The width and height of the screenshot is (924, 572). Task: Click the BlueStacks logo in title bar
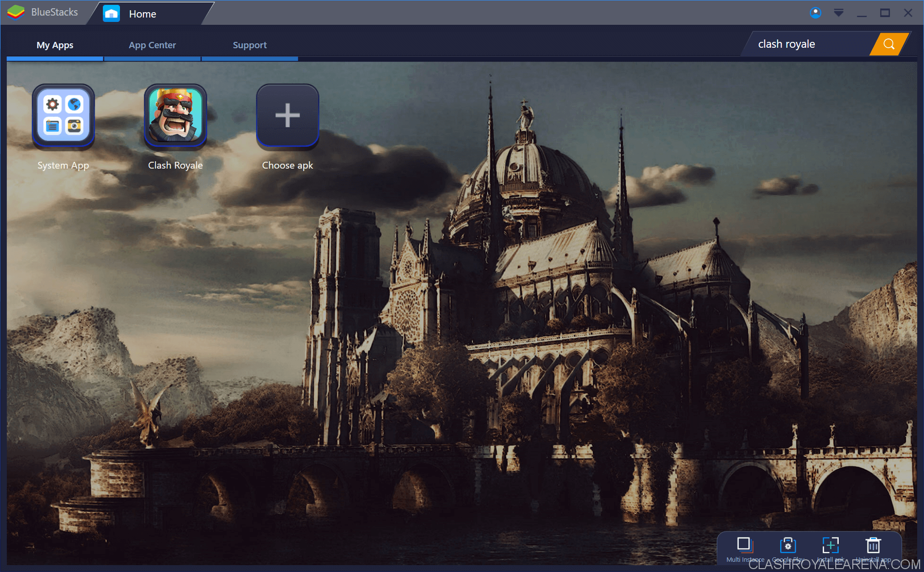point(16,12)
